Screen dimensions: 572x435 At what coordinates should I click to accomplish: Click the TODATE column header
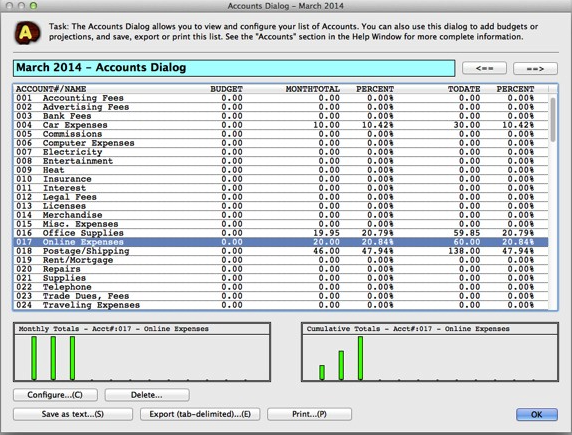[464, 89]
